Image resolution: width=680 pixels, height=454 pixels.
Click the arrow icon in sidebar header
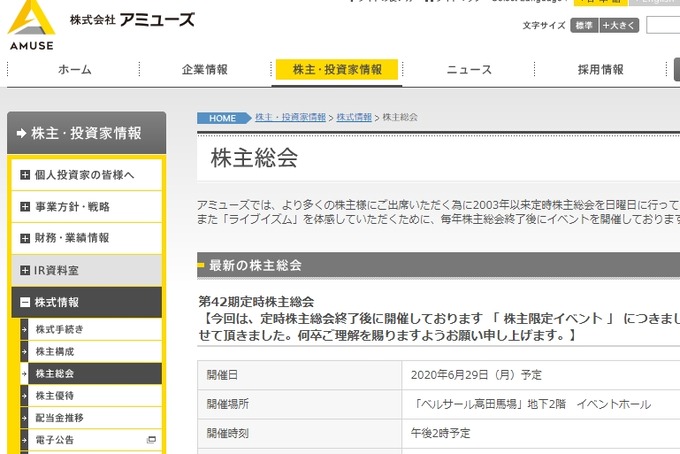21,133
